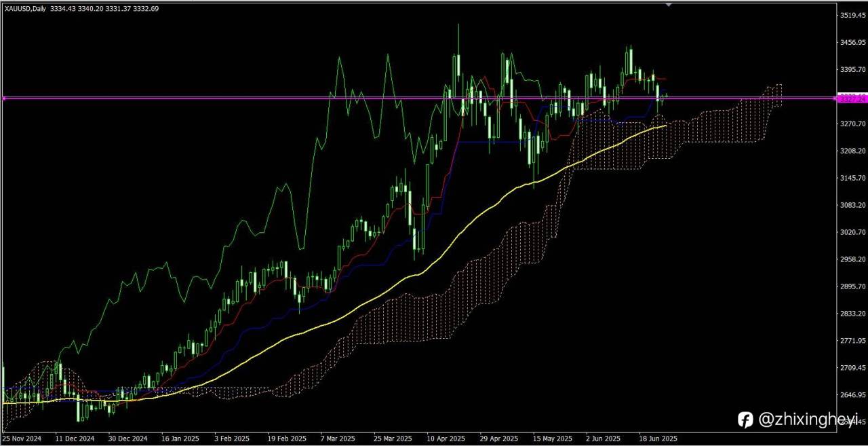This screenshot has height=446, width=868.
Task: Click the 29 Apr 2025 date label
Action: [499, 439]
